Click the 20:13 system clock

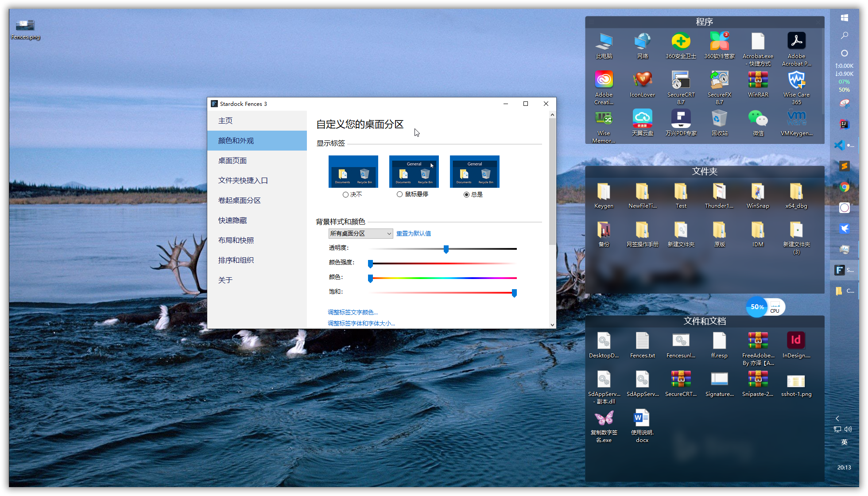(x=844, y=467)
